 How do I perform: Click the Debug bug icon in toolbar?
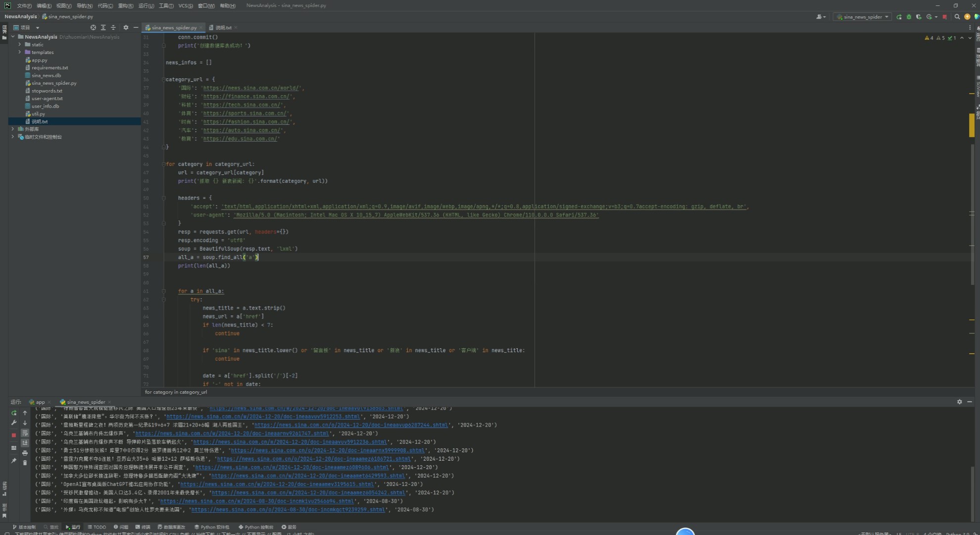[x=909, y=17]
